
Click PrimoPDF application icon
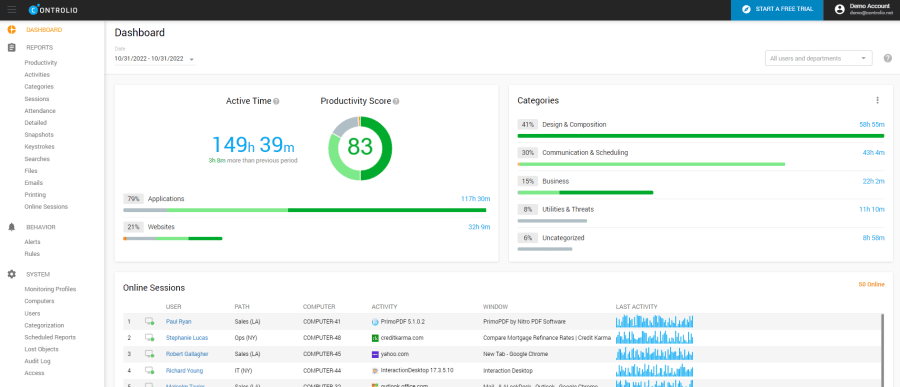(x=375, y=322)
